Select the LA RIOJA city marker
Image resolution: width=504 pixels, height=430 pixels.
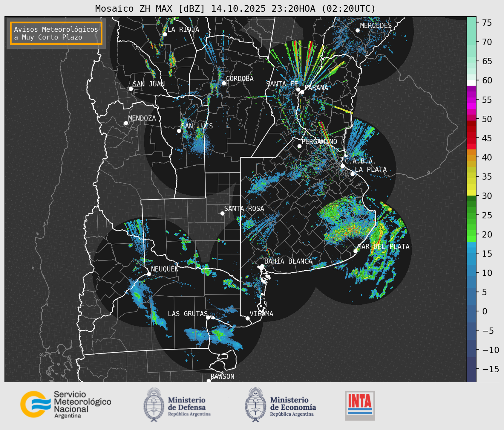pos(165,34)
